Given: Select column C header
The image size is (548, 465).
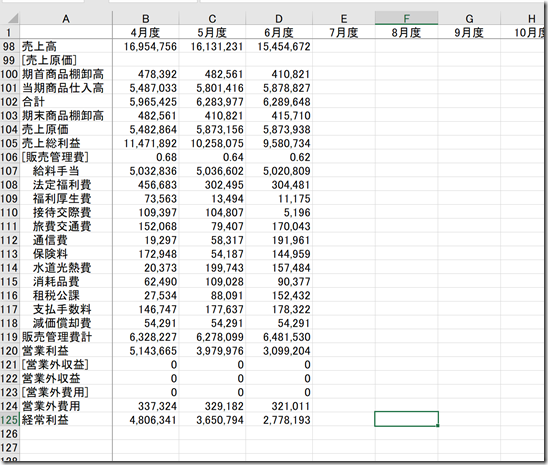Looking at the screenshot, I should tap(212, 18).
